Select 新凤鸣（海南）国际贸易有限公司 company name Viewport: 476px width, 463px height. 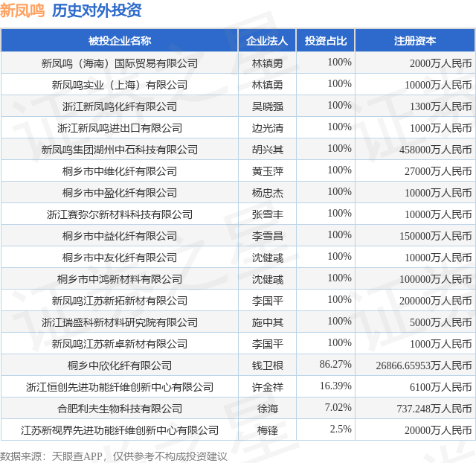click(x=120, y=63)
